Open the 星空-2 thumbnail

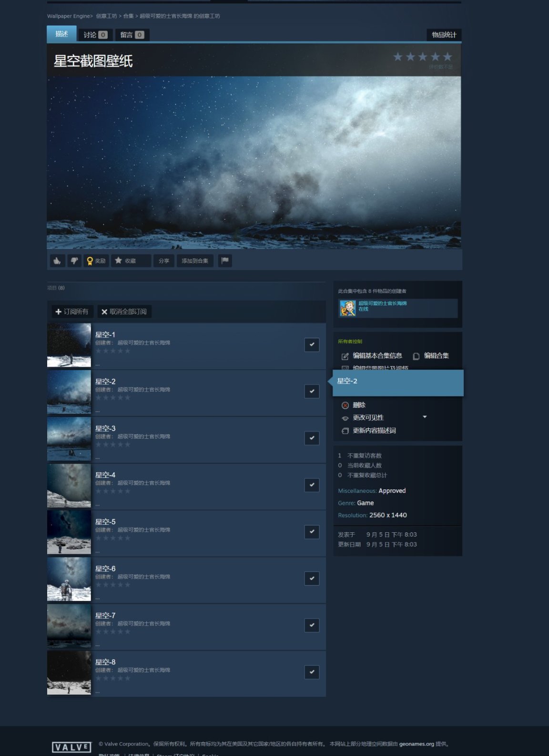(x=69, y=392)
